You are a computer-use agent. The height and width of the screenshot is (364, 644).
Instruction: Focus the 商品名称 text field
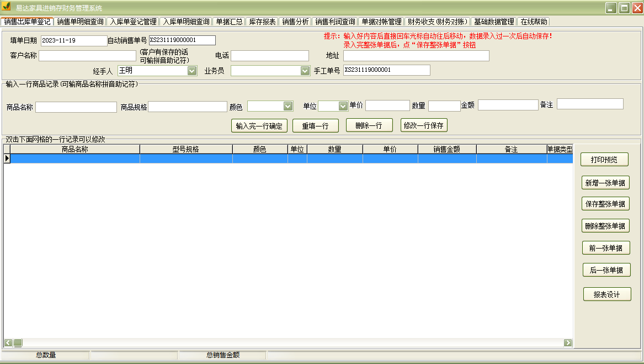(x=76, y=107)
